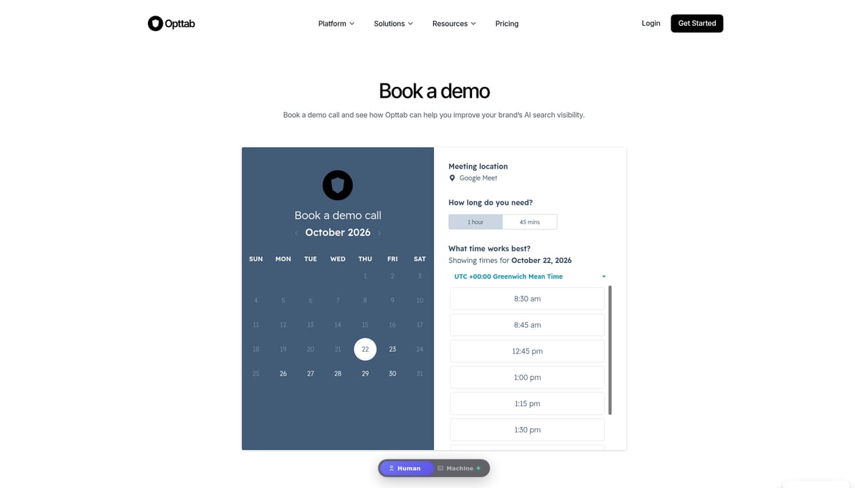
Task: Open the Pricing page
Action: pos(507,24)
